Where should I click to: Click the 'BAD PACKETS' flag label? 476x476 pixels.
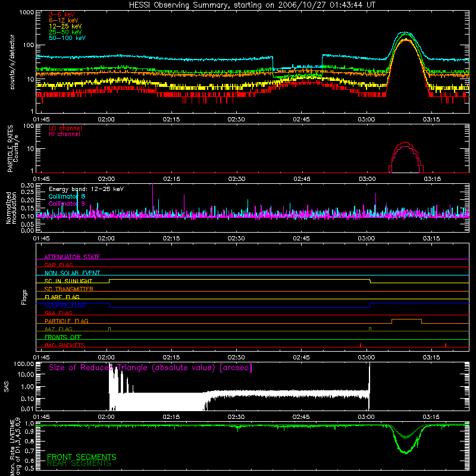pyautogui.click(x=65, y=345)
